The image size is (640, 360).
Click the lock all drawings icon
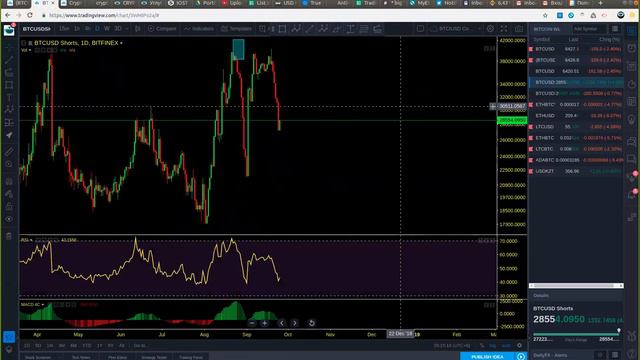click(x=9, y=207)
